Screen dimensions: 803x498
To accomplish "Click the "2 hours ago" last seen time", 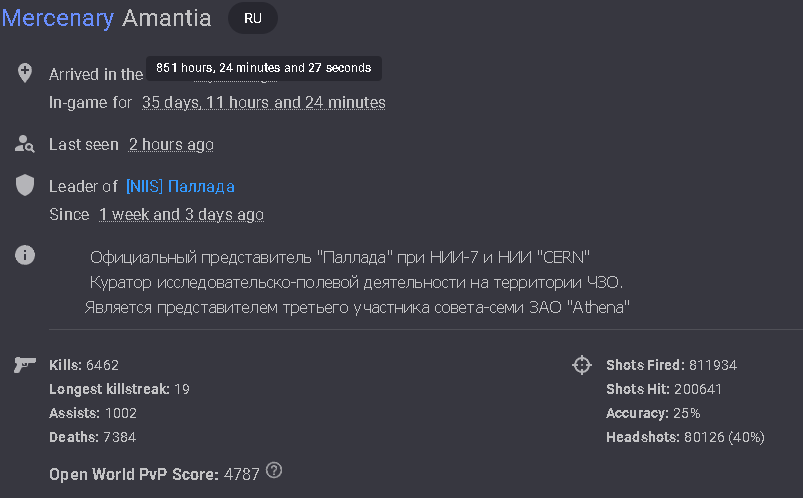I will point(171,144).
